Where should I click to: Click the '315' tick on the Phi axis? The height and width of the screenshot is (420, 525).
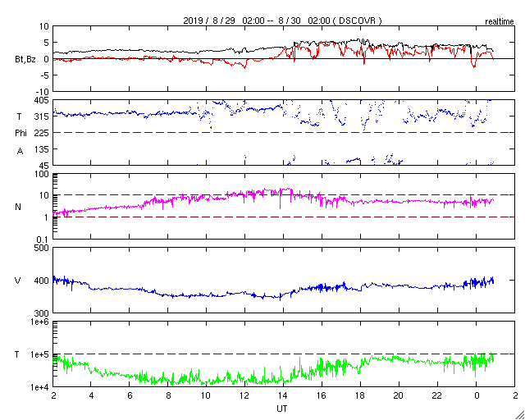[43, 116]
